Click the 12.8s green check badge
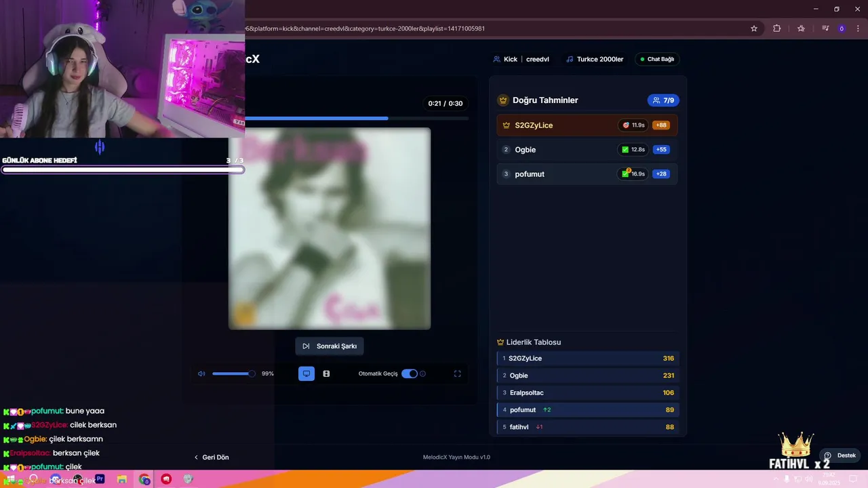Viewport: 868px width, 488px height. click(x=633, y=150)
